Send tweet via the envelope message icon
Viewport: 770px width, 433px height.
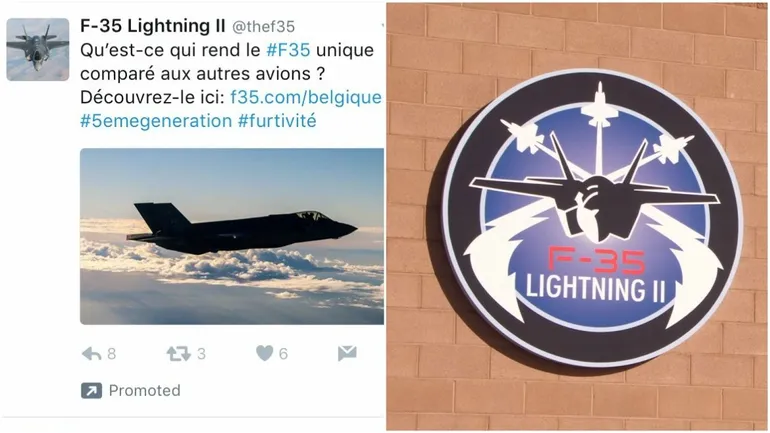(347, 353)
